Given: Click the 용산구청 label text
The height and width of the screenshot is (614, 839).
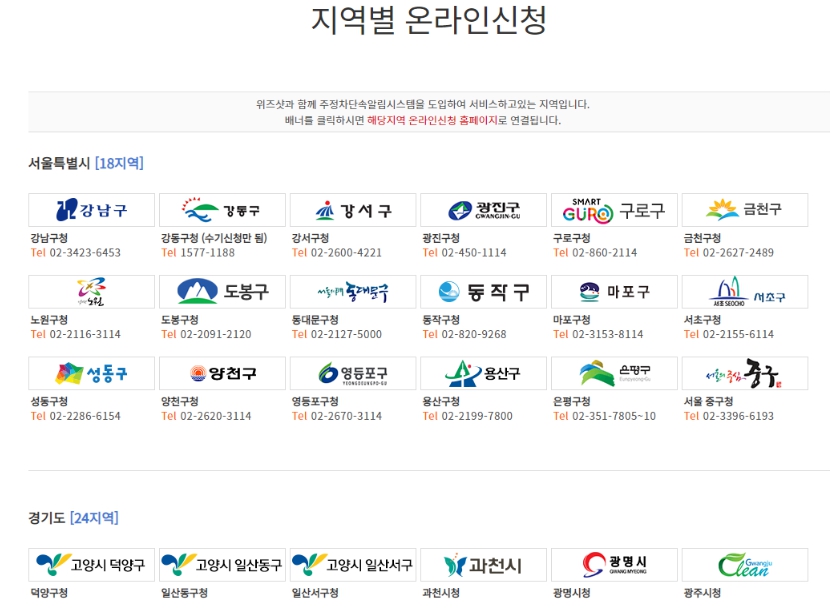Looking at the screenshot, I should point(441,401).
